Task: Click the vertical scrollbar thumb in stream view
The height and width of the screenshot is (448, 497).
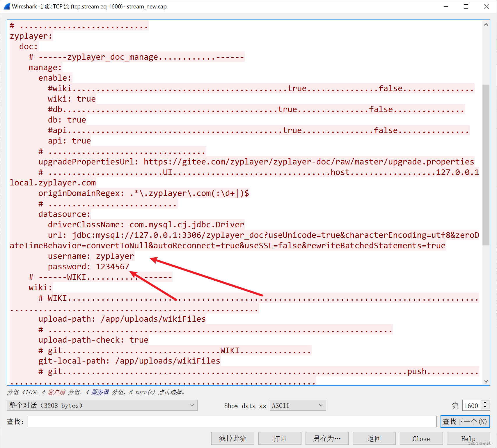Action: [x=486, y=165]
